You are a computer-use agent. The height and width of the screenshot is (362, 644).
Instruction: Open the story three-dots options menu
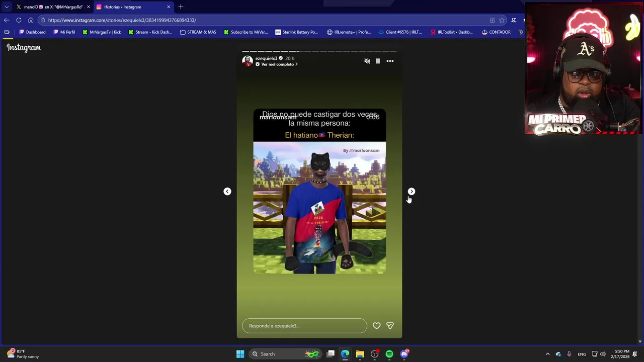click(390, 61)
